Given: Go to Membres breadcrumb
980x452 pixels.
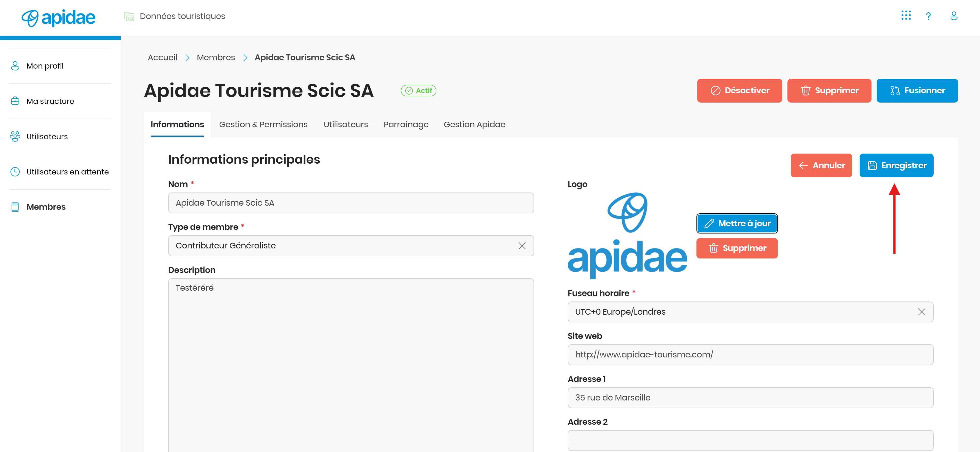Looking at the screenshot, I should (x=216, y=57).
